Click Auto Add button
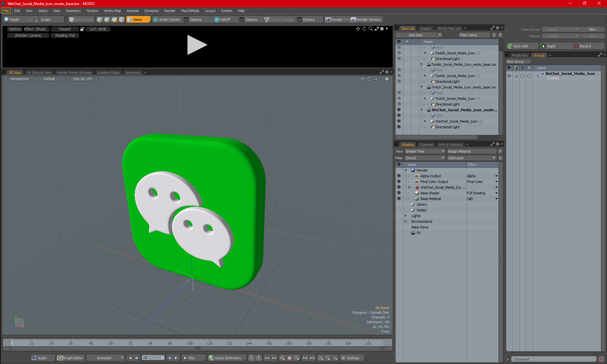 tap(523, 46)
